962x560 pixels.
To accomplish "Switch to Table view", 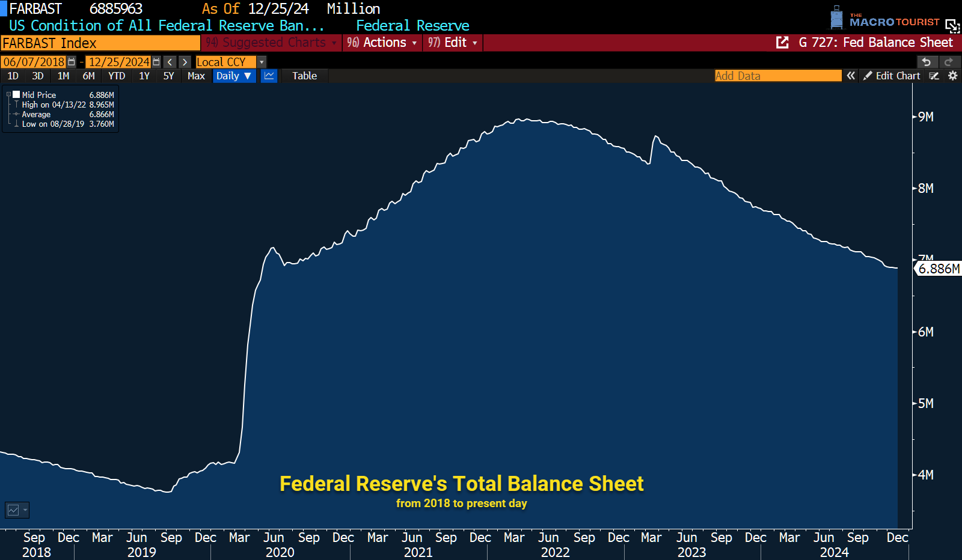I will [304, 76].
